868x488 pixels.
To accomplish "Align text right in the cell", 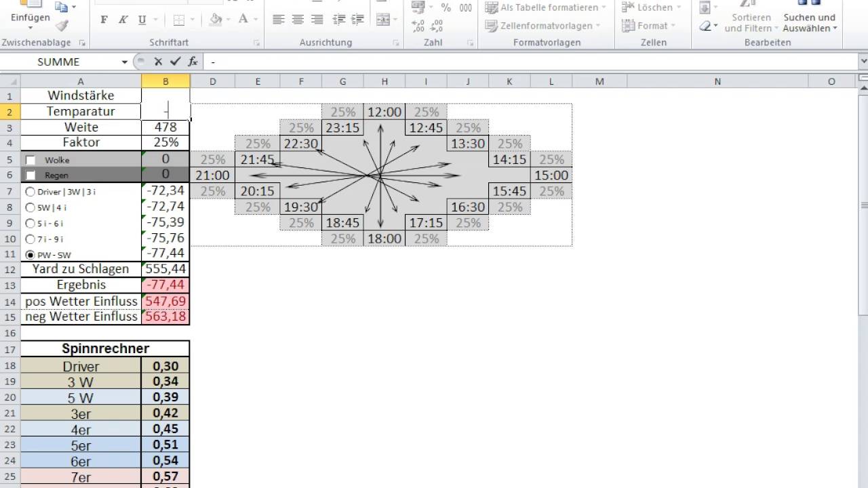I will tap(316, 20).
